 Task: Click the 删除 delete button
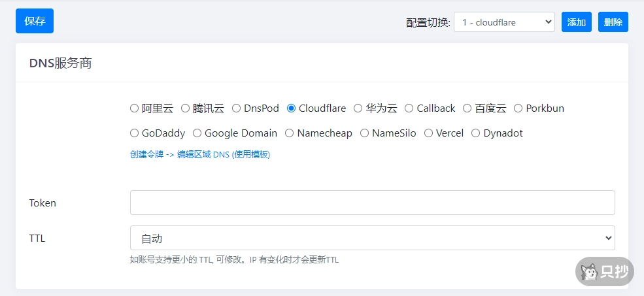click(613, 22)
